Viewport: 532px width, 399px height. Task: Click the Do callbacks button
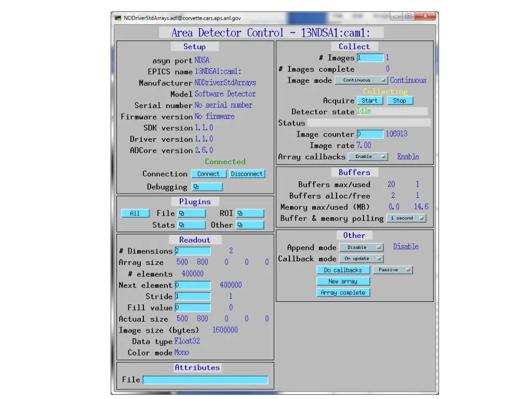(343, 270)
